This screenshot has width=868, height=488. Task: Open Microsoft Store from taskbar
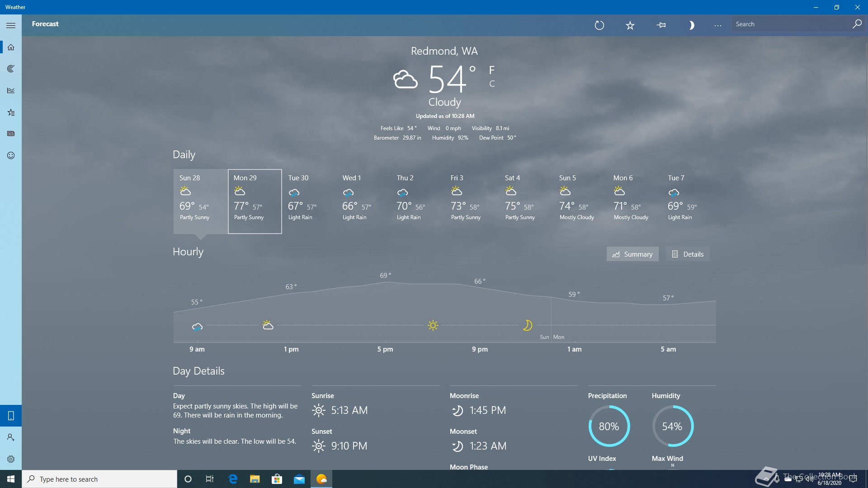(x=277, y=479)
